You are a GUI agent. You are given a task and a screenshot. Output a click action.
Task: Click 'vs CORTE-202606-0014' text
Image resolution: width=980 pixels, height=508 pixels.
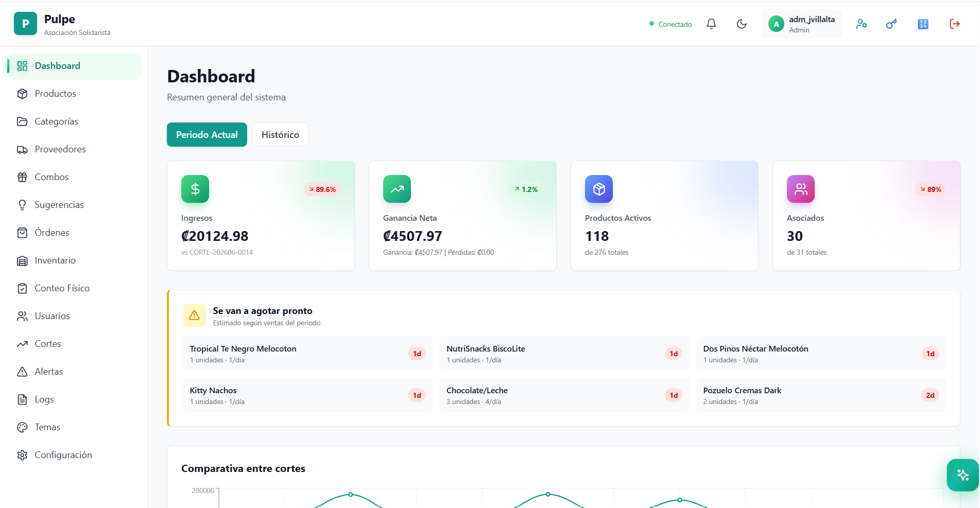[217, 252]
